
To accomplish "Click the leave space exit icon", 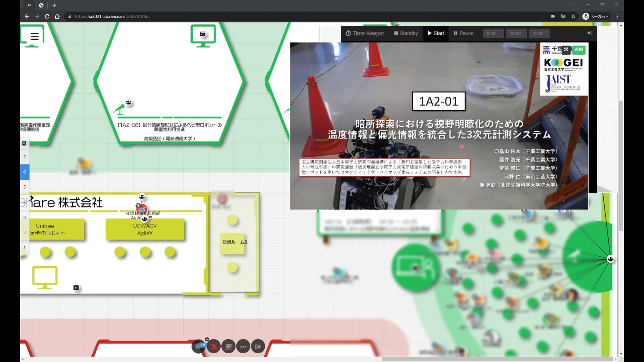I will (258, 347).
